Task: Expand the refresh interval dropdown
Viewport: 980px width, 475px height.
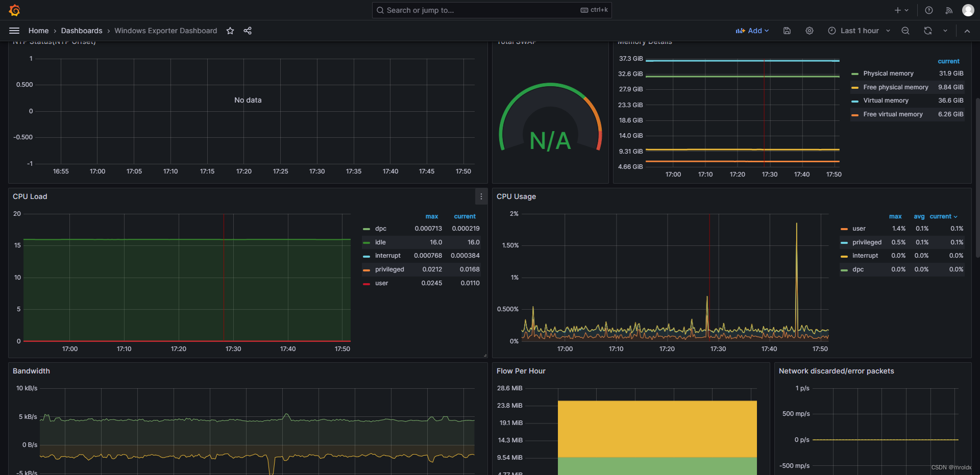Action: pyautogui.click(x=945, y=31)
